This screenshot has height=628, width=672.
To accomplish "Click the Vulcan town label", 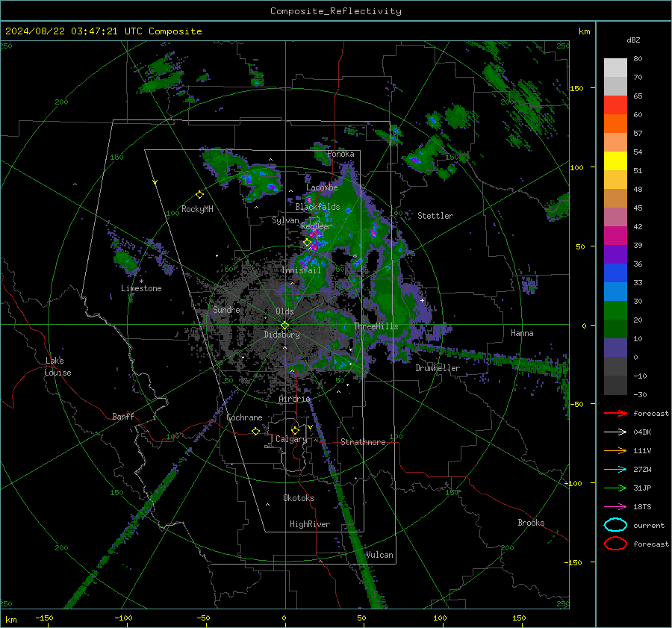I will point(379,555).
